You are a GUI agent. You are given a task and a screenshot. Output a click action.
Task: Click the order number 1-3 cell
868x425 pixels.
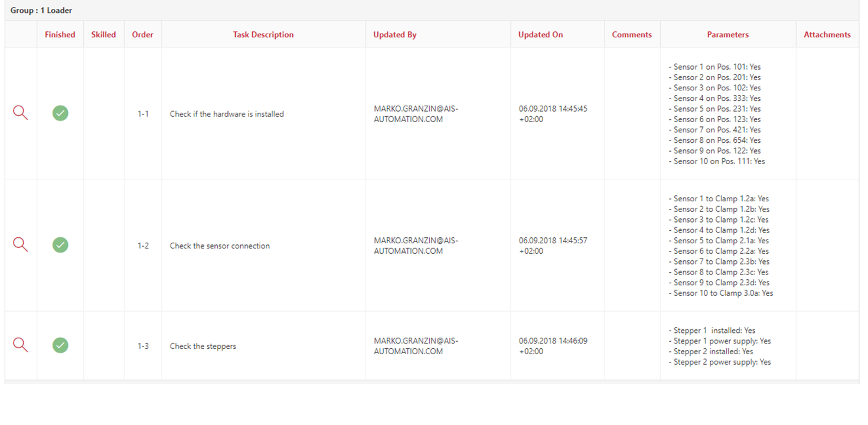click(143, 346)
